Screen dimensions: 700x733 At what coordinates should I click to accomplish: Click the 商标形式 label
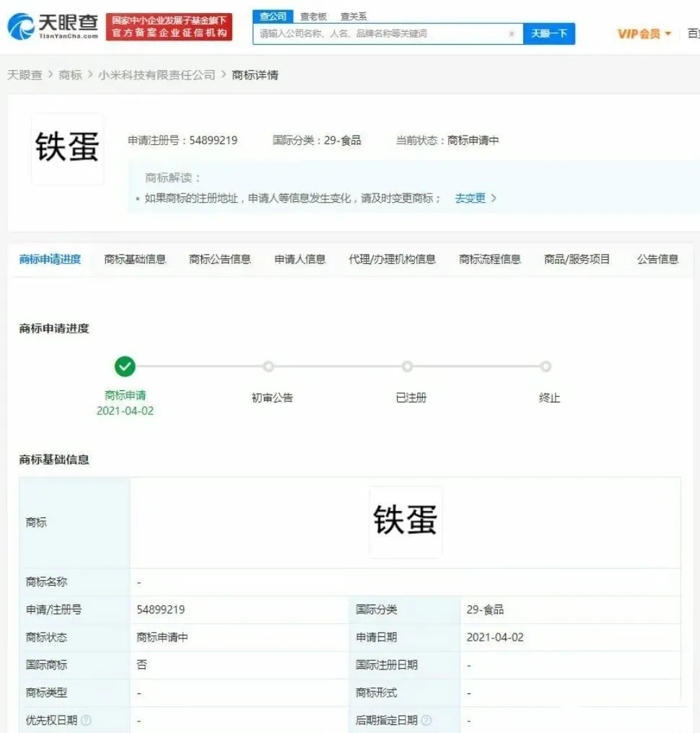377,693
